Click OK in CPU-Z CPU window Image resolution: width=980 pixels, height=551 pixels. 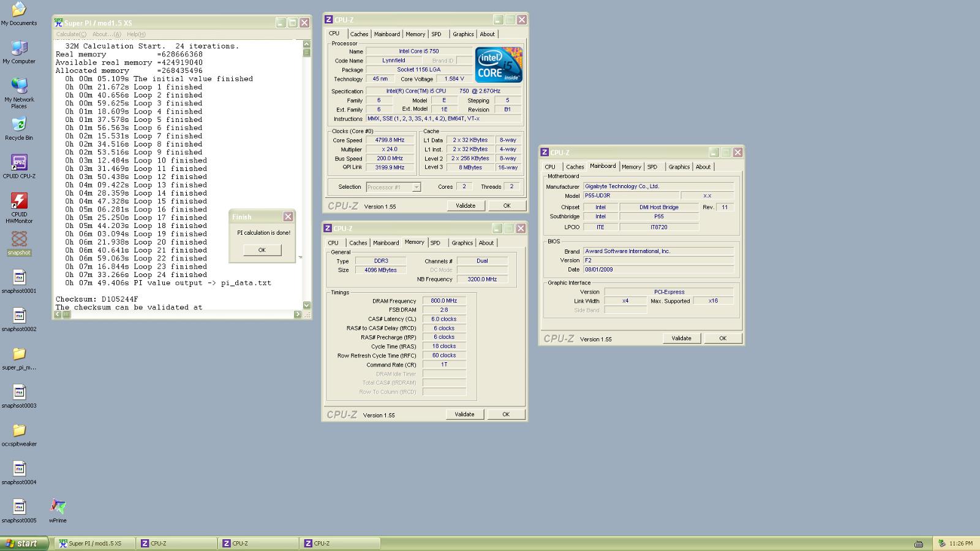pos(507,206)
